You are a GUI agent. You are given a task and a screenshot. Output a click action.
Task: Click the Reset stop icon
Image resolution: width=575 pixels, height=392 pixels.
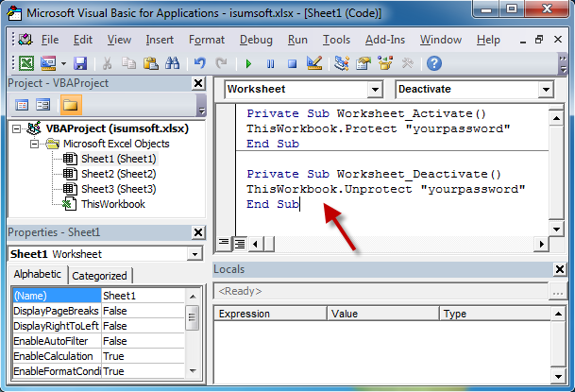pyautogui.click(x=293, y=64)
